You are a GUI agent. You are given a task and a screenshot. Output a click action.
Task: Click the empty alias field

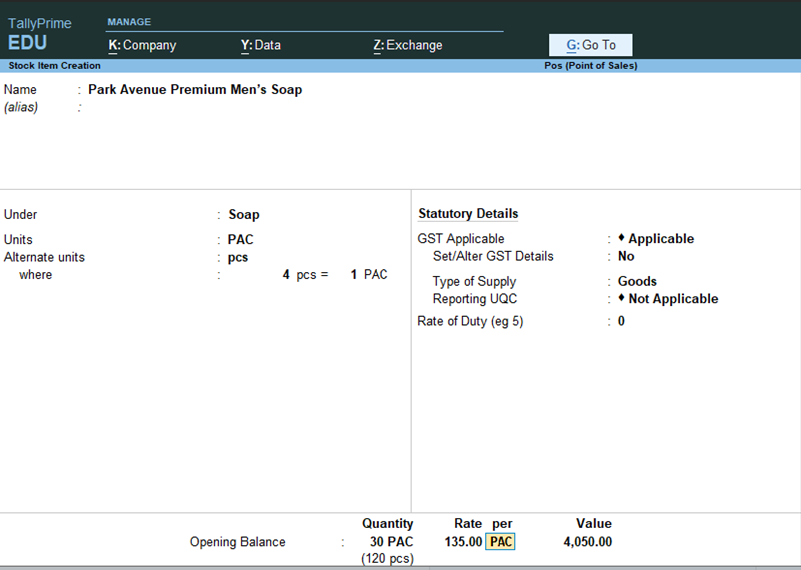pyautogui.click(x=194, y=107)
